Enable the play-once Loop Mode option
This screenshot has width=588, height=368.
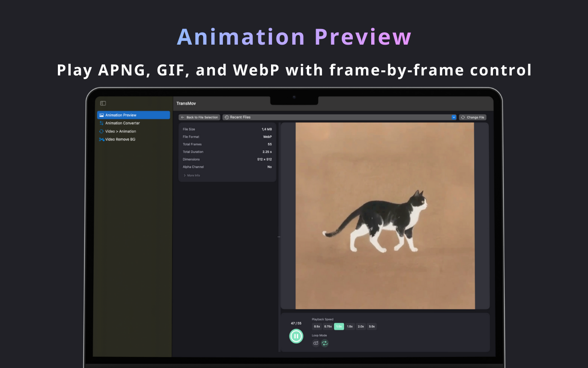point(315,343)
